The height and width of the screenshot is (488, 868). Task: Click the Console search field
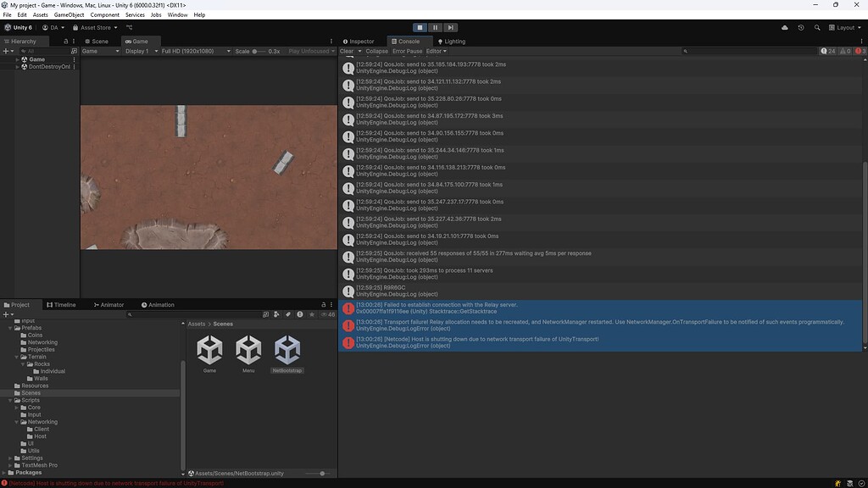pyautogui.click(x=746, y=51)
